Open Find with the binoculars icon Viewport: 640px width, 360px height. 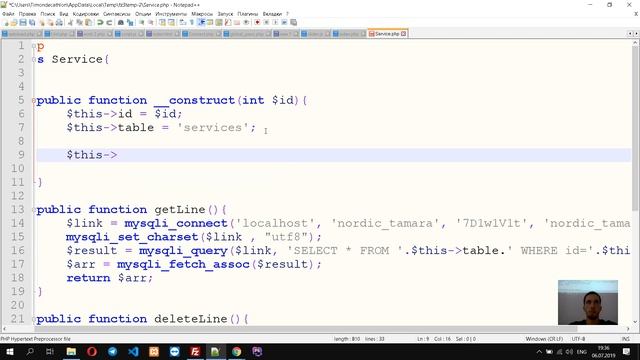pyautogui.click(x=121, y=22)
